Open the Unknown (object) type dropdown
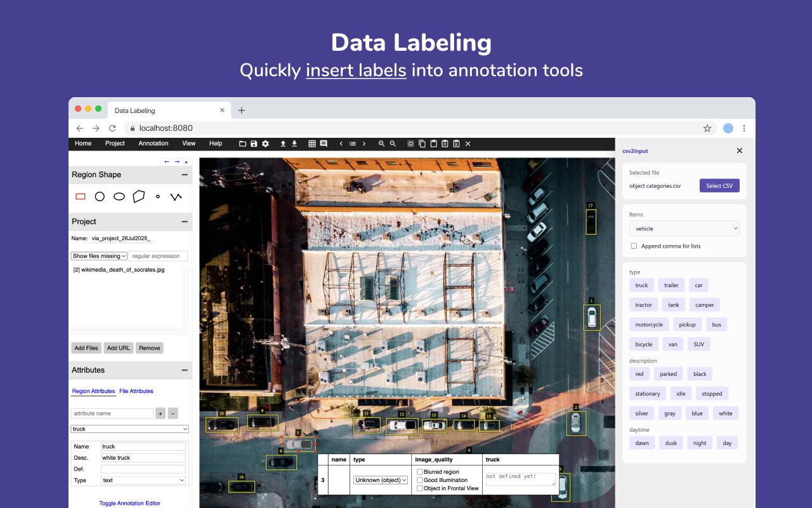 pyautogui.click(x=381, y=479)
